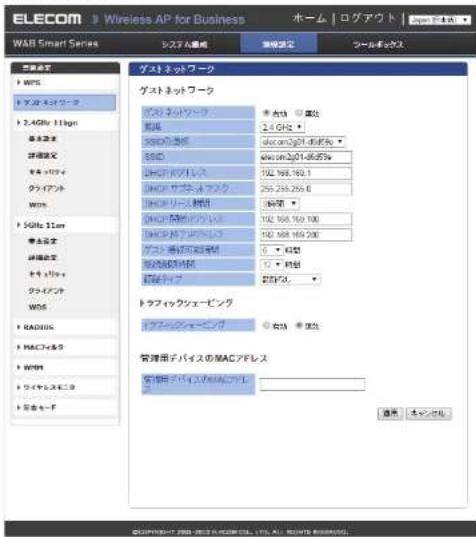Open ワイヤレスモニタ in the sidebar
Image resolution: width=476 pixels, height=537 pixels.
point(49,387)
